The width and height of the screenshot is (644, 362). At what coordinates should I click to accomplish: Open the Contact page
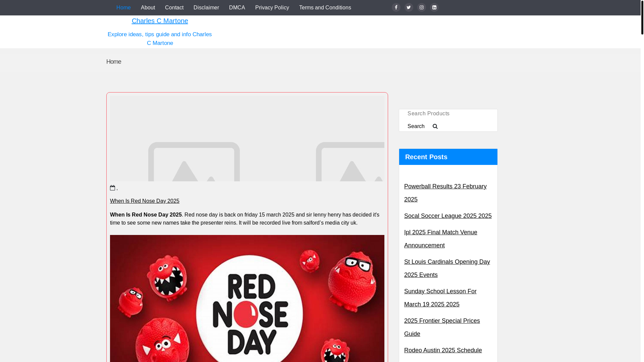coord(174,8)
